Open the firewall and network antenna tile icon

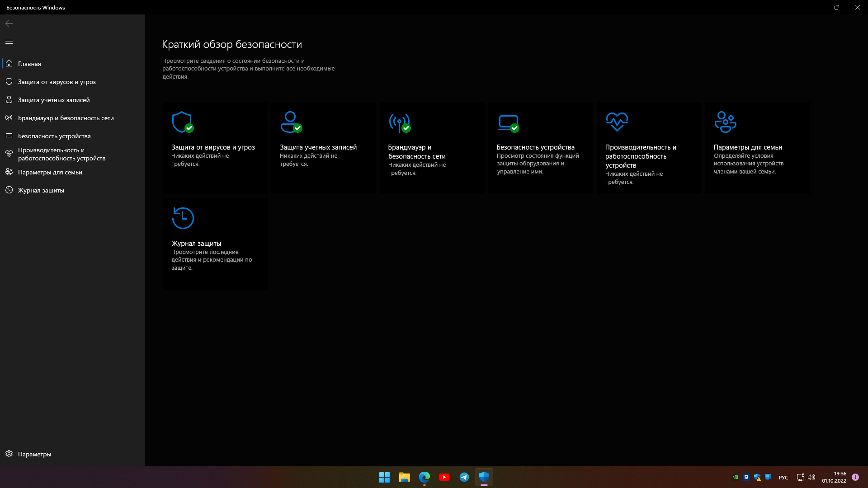399,122
